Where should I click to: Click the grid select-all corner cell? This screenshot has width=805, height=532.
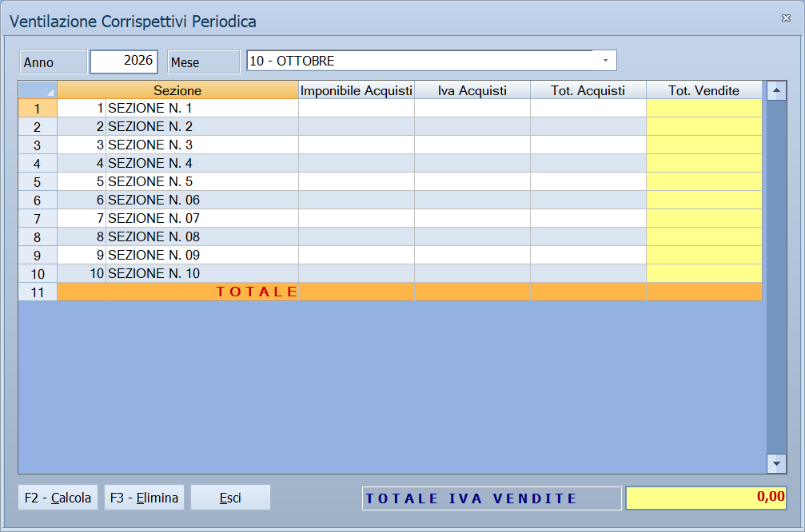(x=38, y=90)
